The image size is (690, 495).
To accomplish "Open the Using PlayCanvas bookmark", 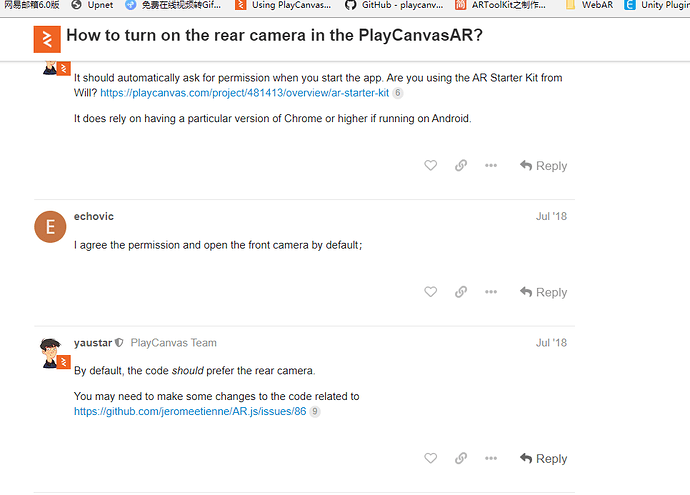I will coord(283,5).
